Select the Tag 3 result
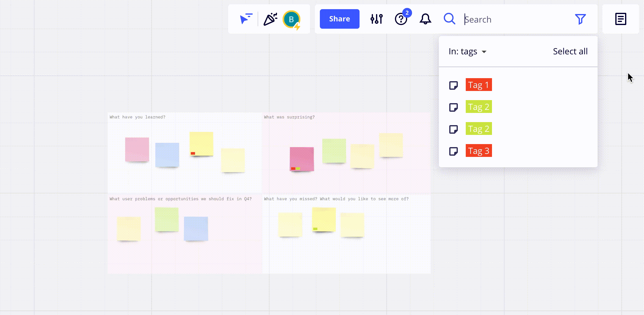 [x=479, y=151]
